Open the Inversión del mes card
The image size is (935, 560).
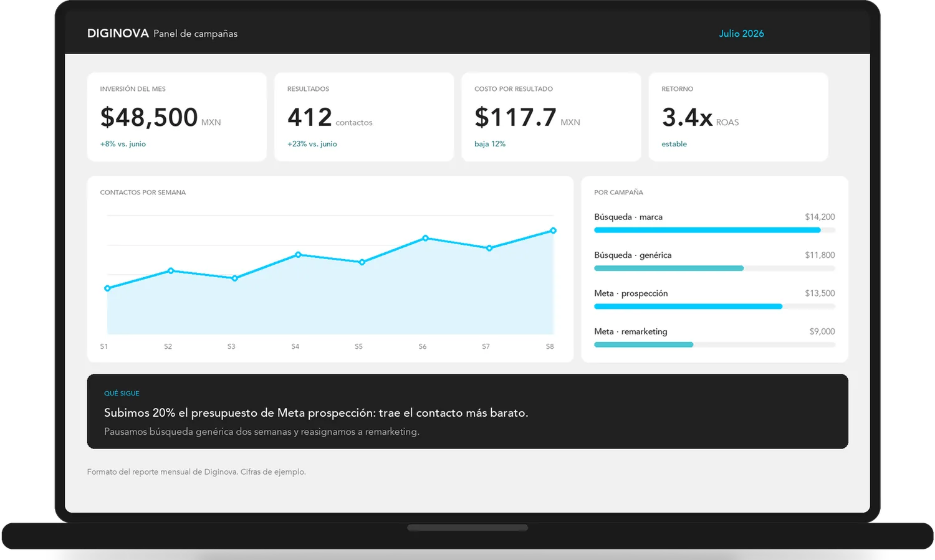coord(177,117)
